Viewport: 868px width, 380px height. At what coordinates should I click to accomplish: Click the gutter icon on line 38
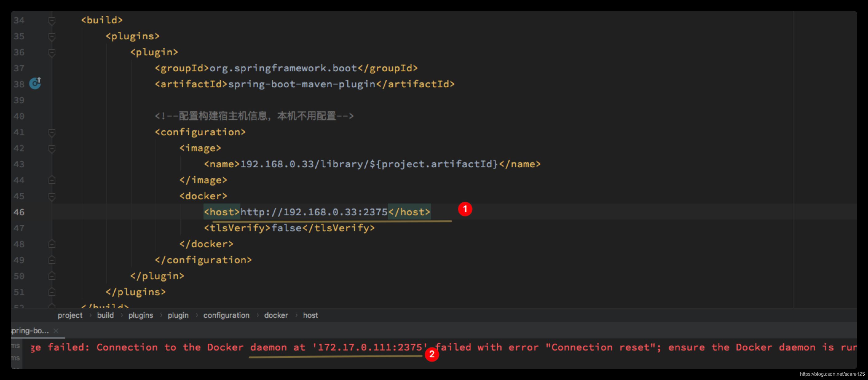point(35,82)
